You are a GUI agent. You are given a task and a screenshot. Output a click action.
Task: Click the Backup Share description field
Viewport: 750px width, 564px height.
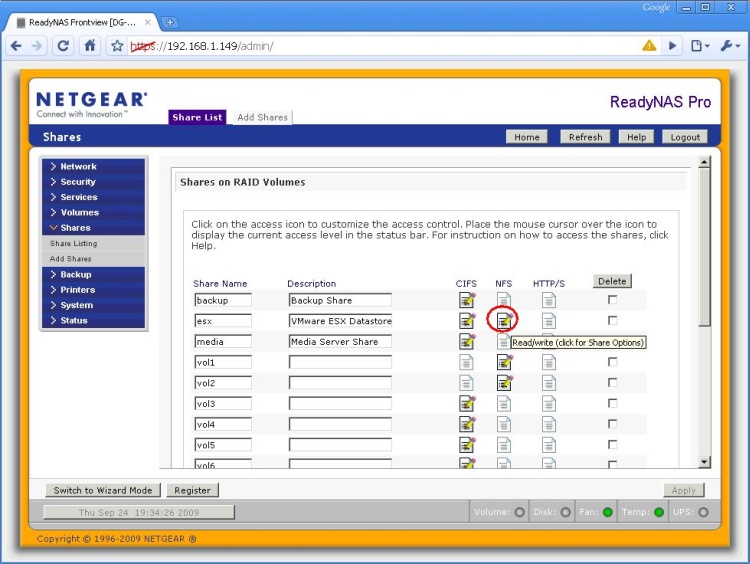(x=340, y=300)
